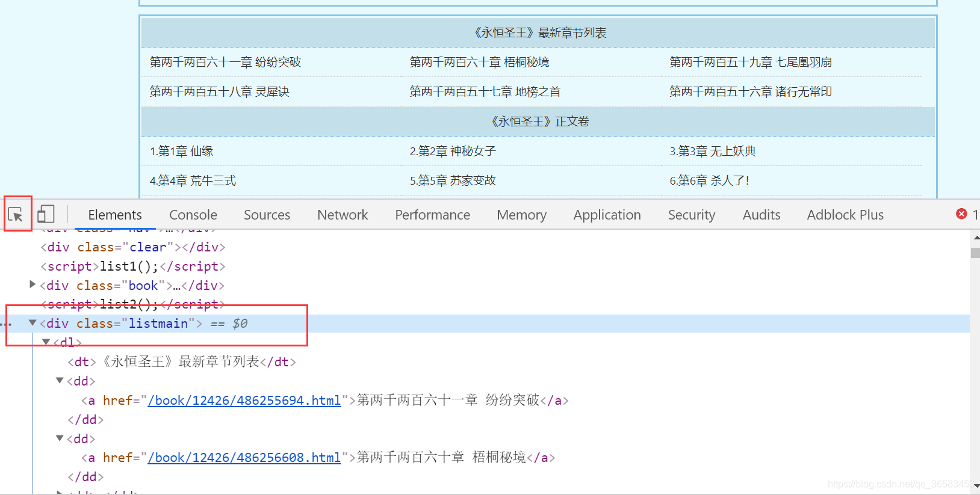Click the Elements panel scrollbar up arrow
980x495 pixels.
[975, 238]
